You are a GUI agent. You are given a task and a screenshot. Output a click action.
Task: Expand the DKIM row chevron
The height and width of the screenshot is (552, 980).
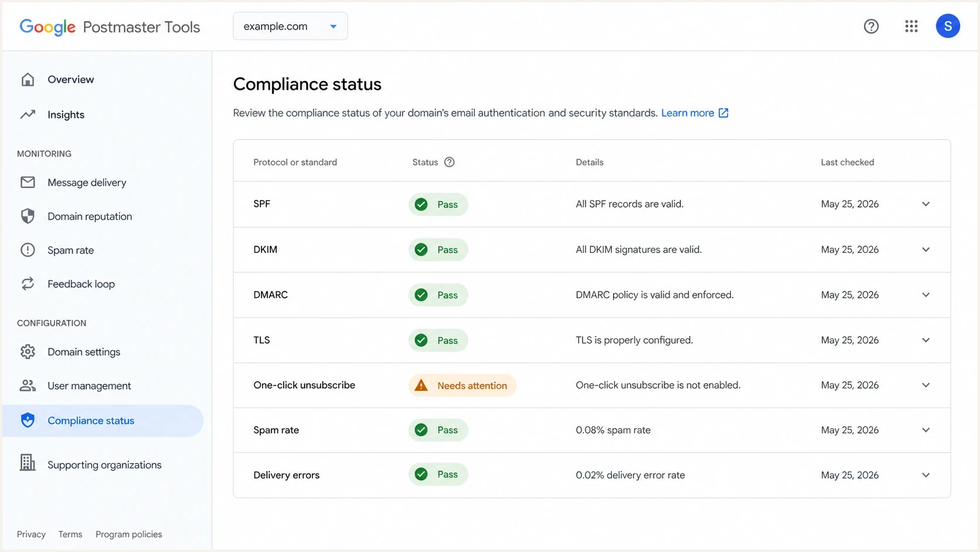tap(925, 249)
